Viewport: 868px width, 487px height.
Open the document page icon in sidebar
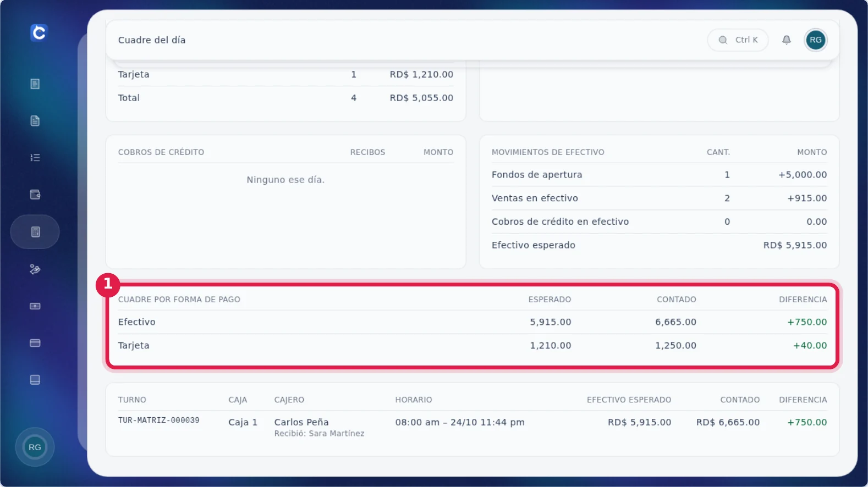[x=35, y=121]
